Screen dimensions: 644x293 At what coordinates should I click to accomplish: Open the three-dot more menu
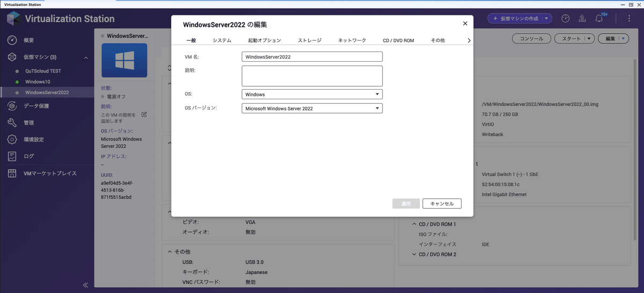(629, 18)
